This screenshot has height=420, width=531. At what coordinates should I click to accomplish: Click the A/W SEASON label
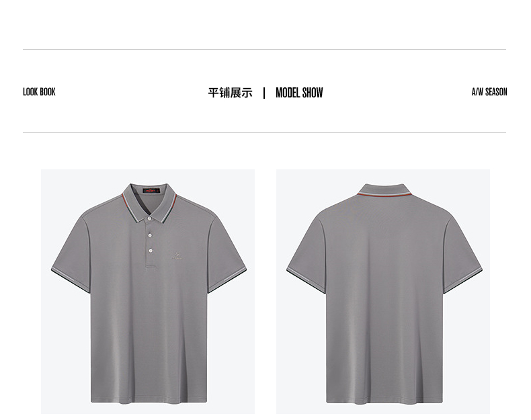(x=489, y=92)
